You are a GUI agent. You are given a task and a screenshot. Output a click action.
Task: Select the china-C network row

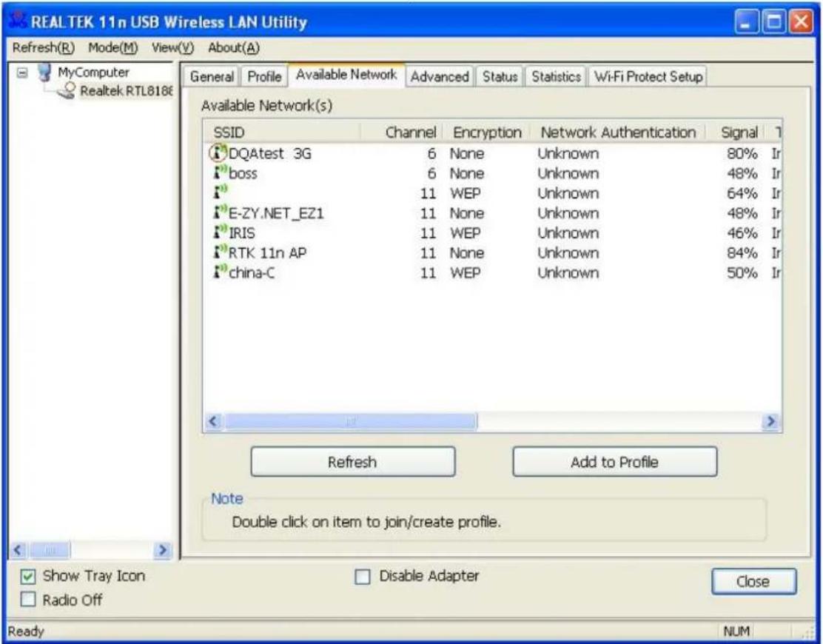[x=492, y=273]
